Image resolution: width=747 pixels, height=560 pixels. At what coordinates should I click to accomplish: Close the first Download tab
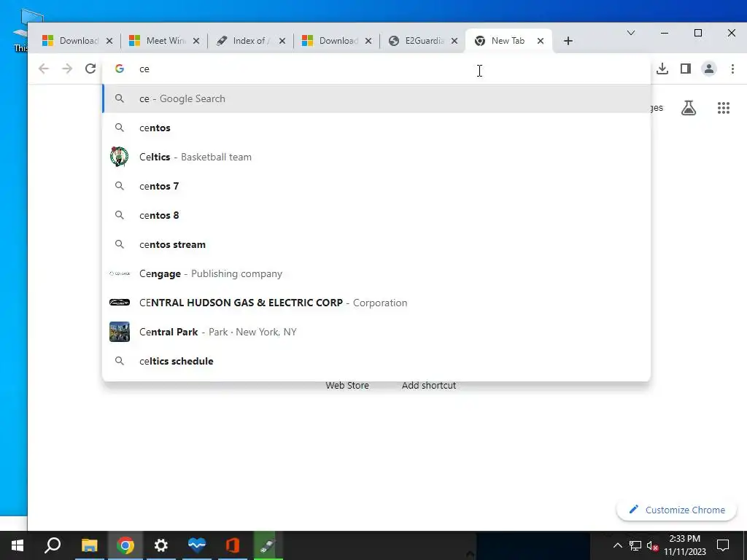[x=109, y=41]
